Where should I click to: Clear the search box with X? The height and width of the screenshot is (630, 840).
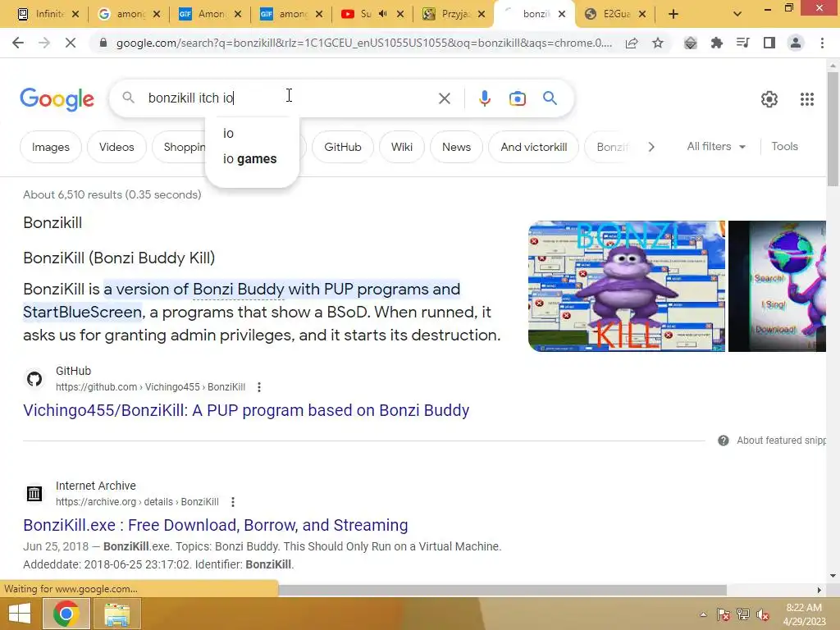[x=444, y=98]
